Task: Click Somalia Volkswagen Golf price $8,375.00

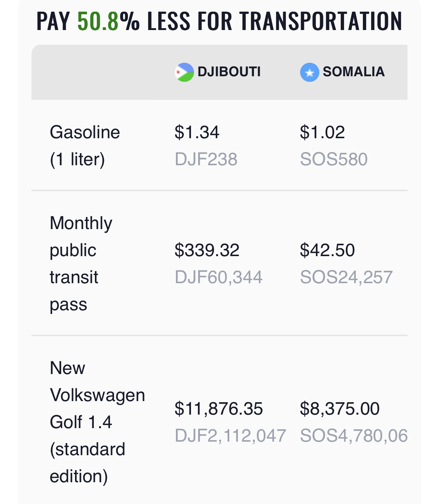Action: (340, 409)
